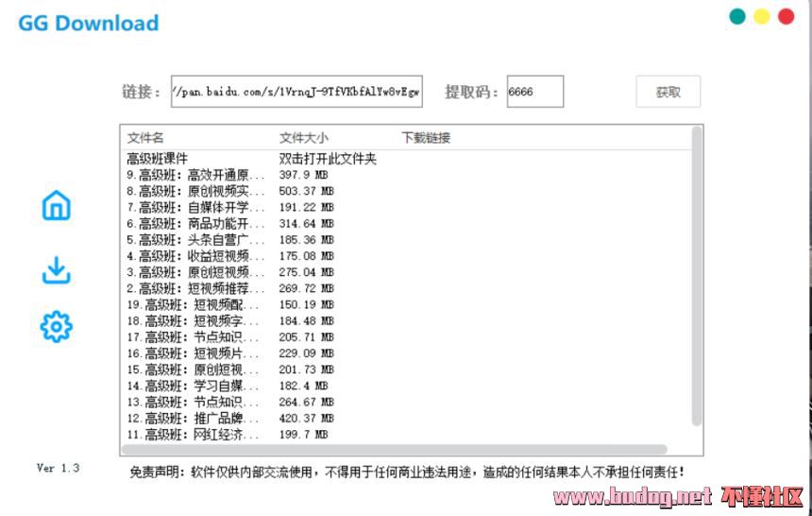Click the red circle close button
Viewport: 812px width, 516px height.
point(786,17)
